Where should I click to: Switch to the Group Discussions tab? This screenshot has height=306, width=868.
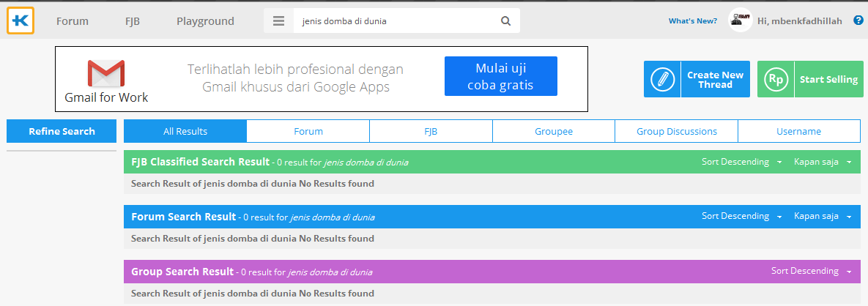677,131
